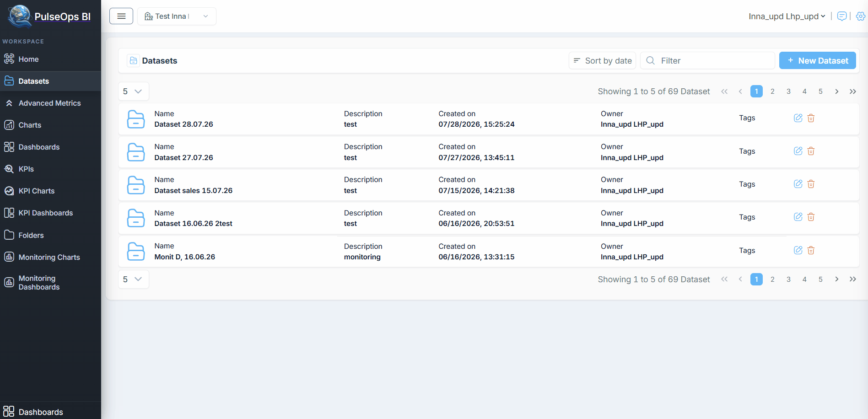The height and width of the screenshot is (419, 868).
Task: Open the Sort by date control
Action: click(602, 60)
